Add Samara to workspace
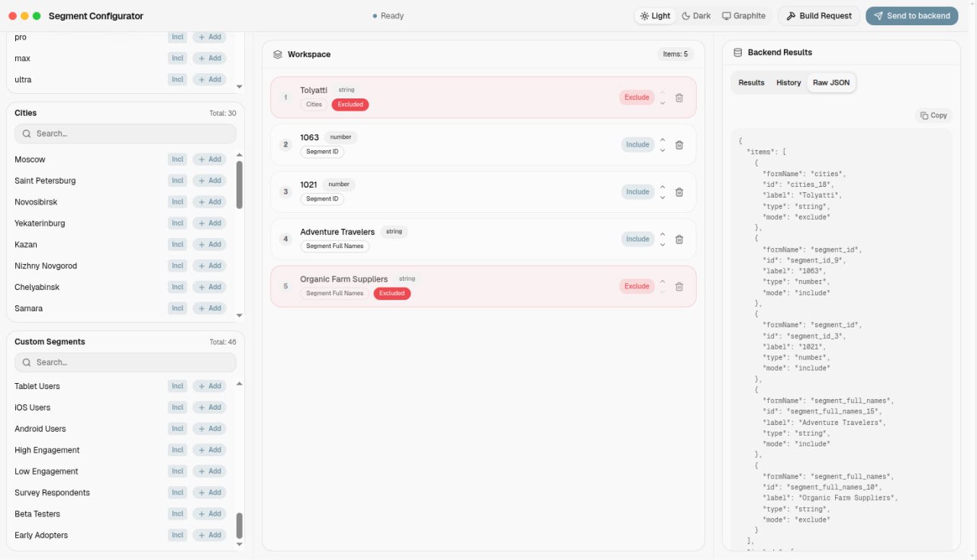The height and width of the screenshot is (560, 977). 209,309
